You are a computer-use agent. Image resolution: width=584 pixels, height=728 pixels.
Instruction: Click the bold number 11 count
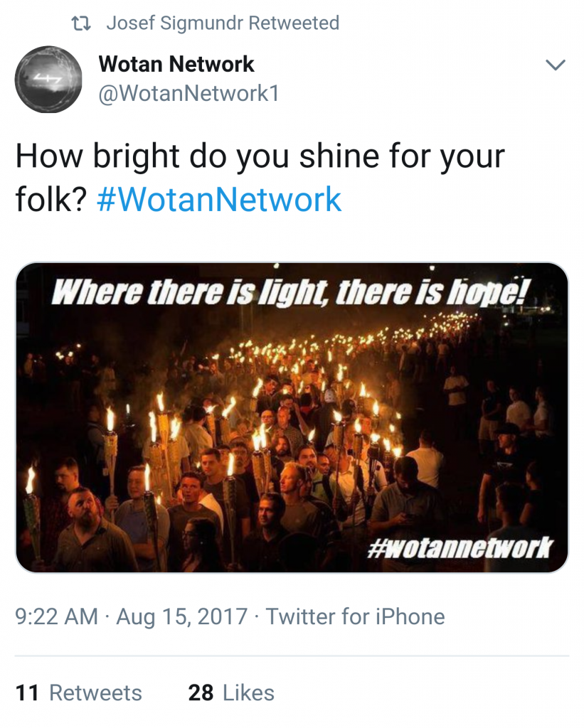[27, 692]
